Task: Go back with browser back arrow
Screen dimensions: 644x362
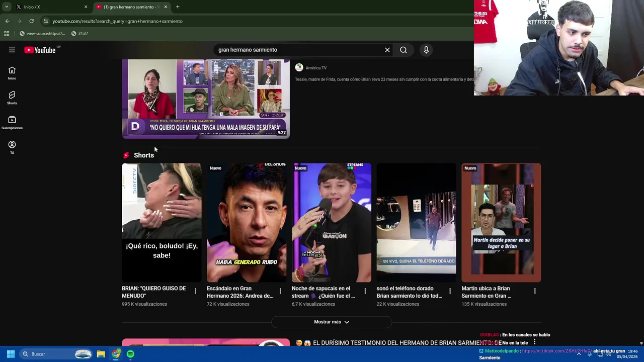Action: coord(7,21)
